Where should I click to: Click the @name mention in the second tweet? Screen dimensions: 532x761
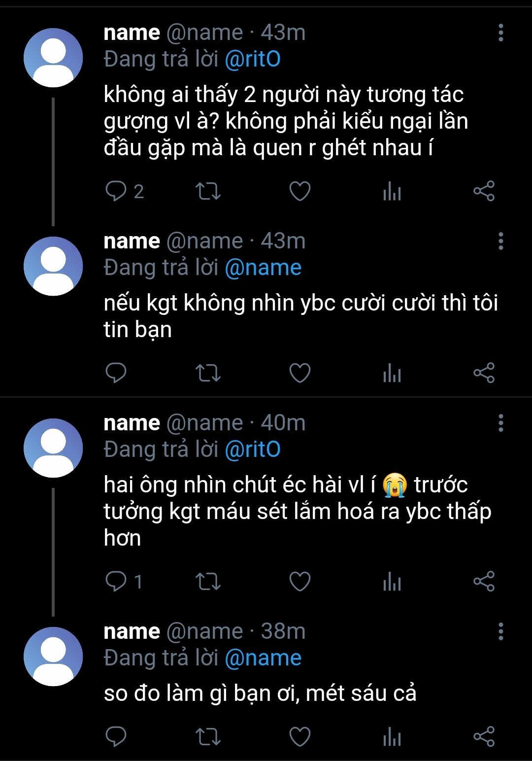click(263, 268)
